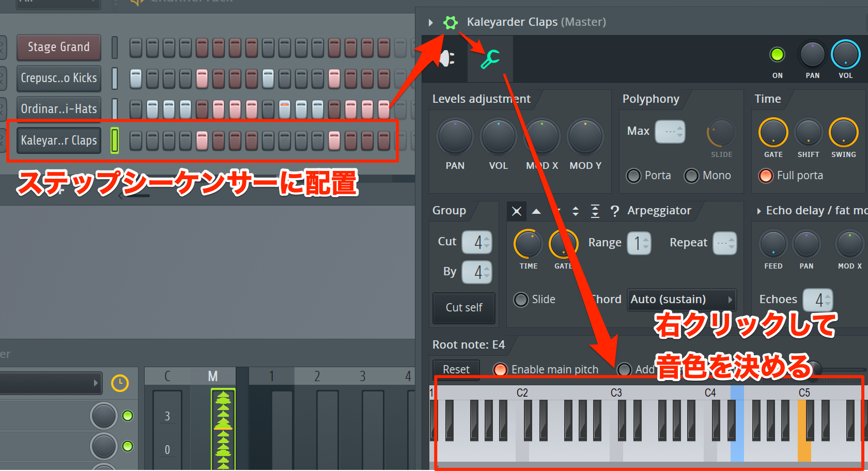Change the Arpeggiator Range value
Screen dimensions: 868x471
click(x=639, y=243)
